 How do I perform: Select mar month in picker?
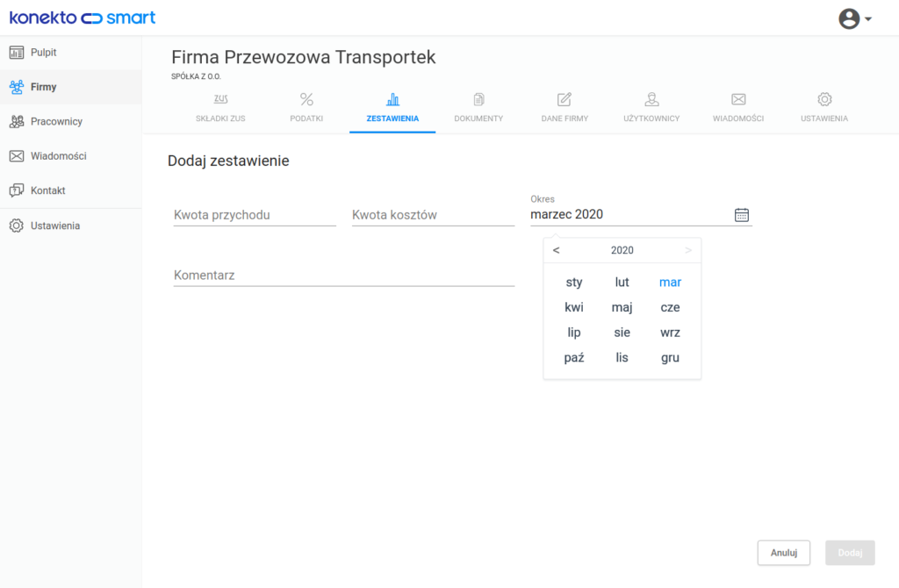(670, 282)
